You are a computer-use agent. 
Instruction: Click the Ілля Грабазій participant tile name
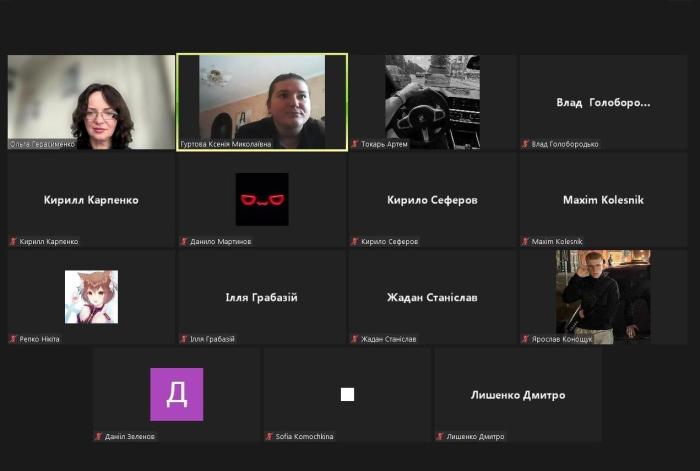pyautogui.click(x=261, y=297)
